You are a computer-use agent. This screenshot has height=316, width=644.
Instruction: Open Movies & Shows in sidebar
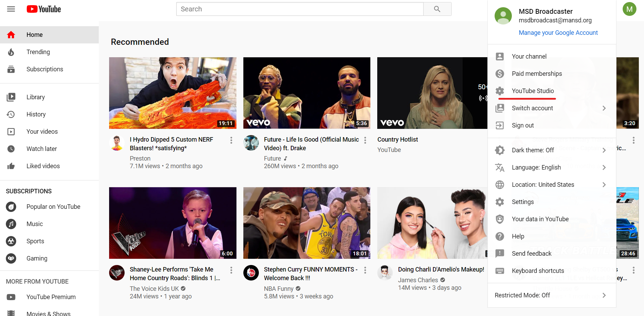click(49, 313)
